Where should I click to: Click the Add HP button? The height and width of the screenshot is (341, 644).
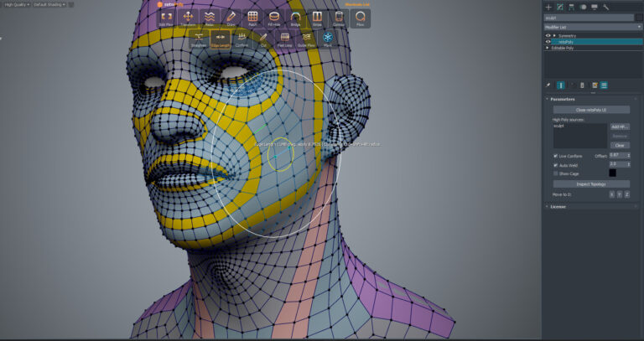click(620, 127)
